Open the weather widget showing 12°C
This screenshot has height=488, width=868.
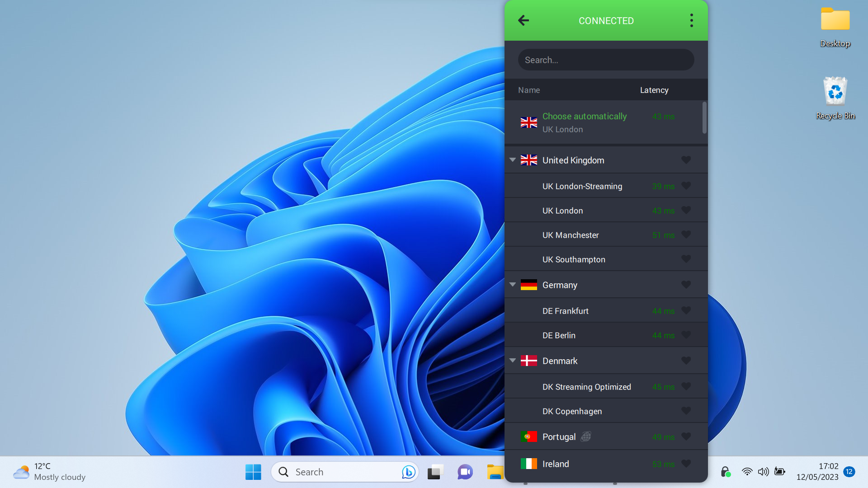[x=49, y=472]
